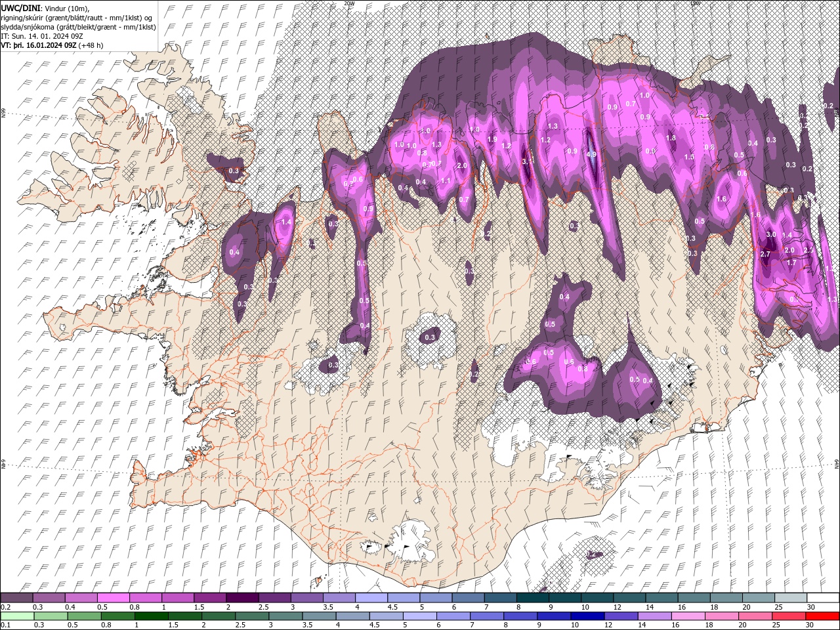Click the 16 light pink swatch in the lower legend
The width and height of the screenshot is (840, 630).
(x=687, y=616)
